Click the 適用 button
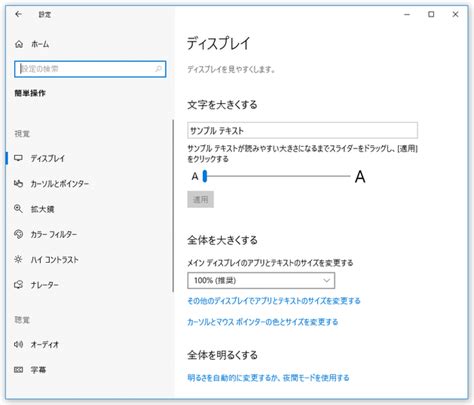The height and width of the screenshot is (405, 474). click(200, 199)
